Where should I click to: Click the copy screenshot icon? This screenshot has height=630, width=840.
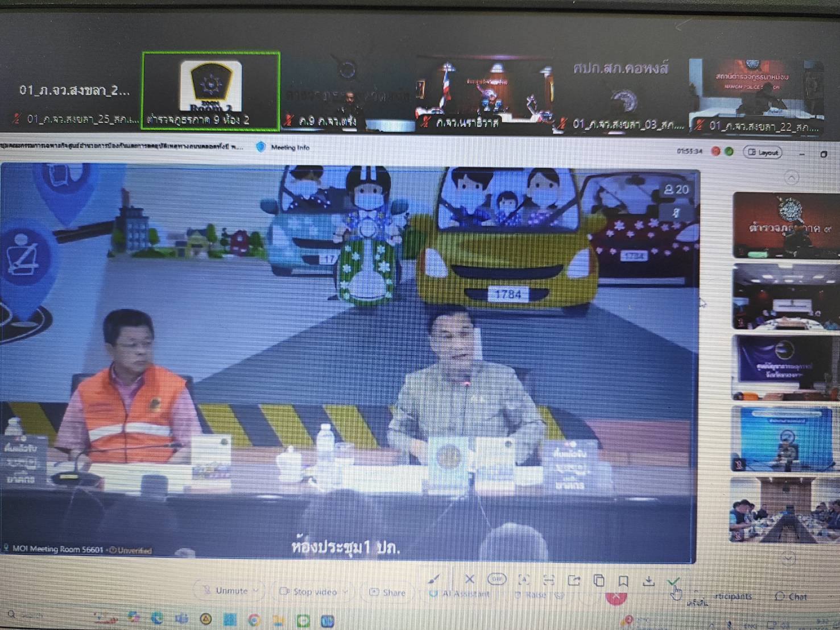point(599,580)
